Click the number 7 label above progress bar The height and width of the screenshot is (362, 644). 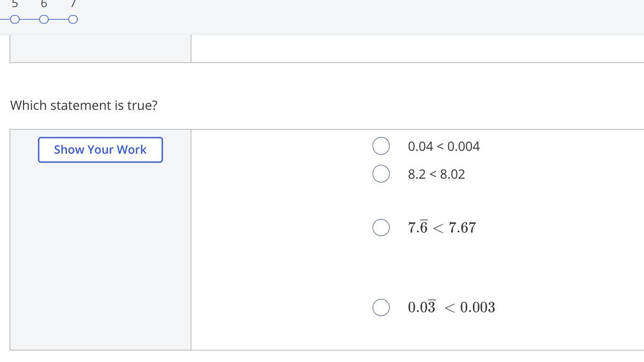coord(73,4)
